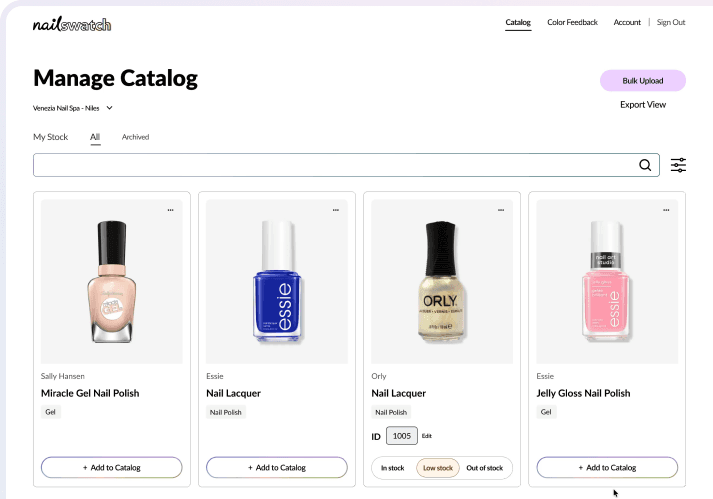Image resolution: width=713 pixels, height=499 pixels.
Task: Click the nailswatch logo
Action: [72, 24]
